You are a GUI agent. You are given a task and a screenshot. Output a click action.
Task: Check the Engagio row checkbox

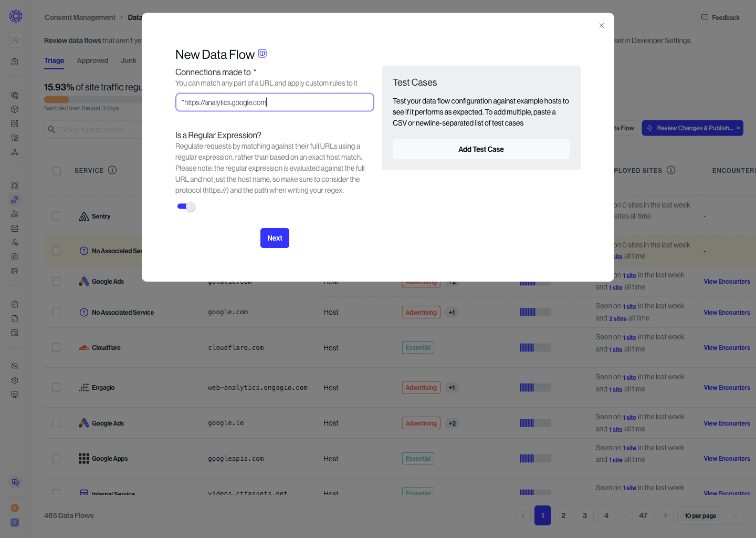click(56, 387)
